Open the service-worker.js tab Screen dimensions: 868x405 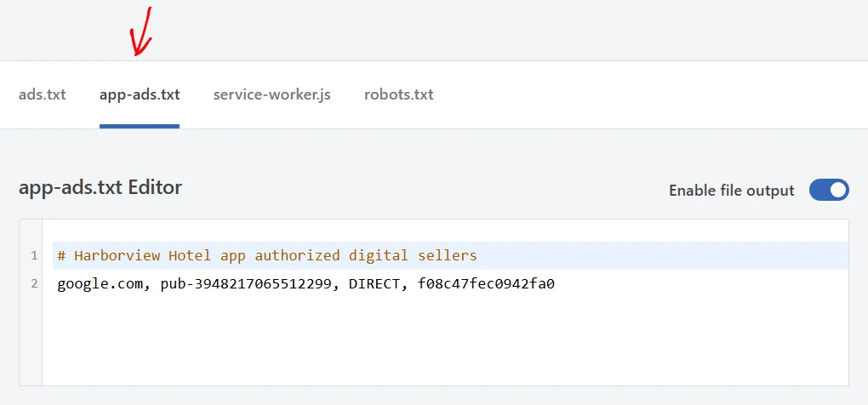coord(271,94)
